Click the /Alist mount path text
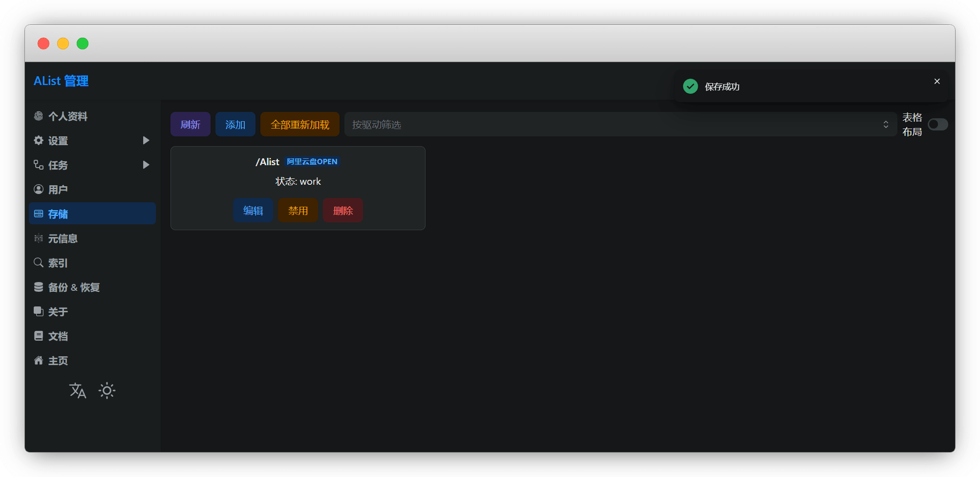 pyautogui.click(x=267, y=162)
